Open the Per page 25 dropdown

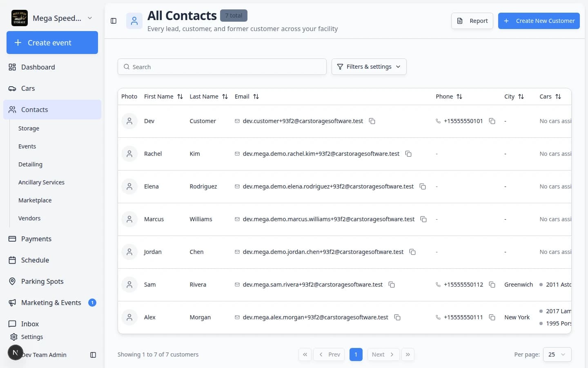click(x=557, y=355)
